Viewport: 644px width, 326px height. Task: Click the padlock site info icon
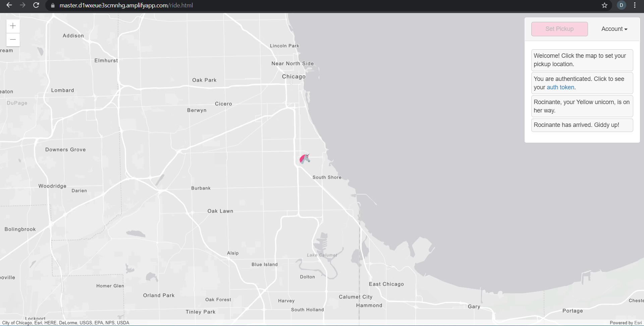(x=53, y=5)
